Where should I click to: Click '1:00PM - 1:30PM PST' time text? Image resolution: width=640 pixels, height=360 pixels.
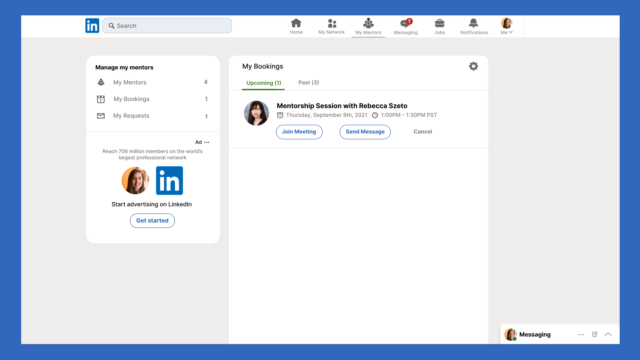pyautogui.click(x=409, y=115)
